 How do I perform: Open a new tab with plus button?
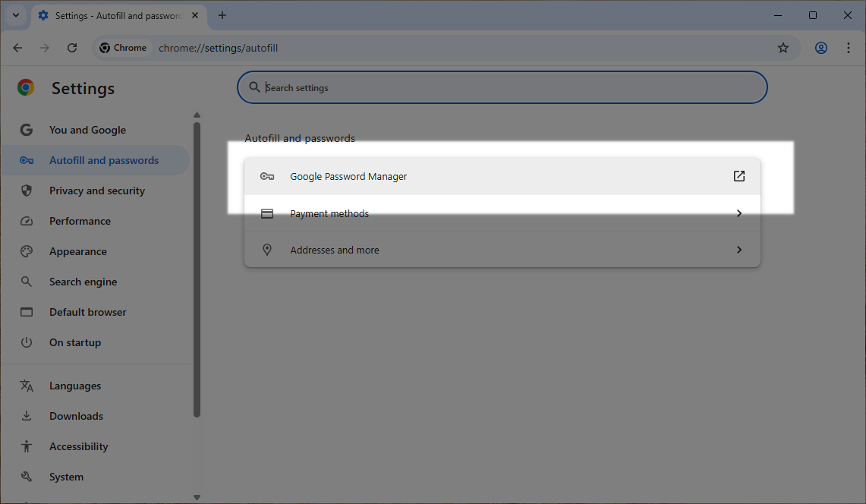222,15
